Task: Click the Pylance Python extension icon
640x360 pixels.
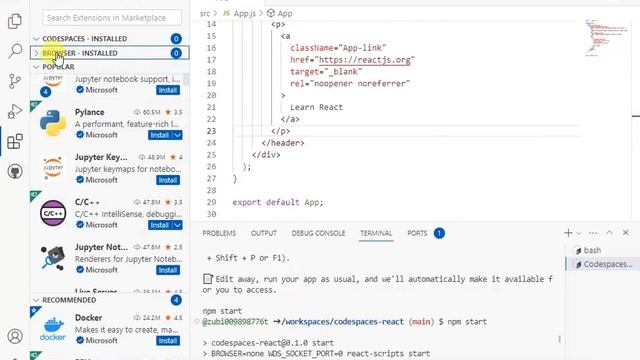Action: (x=53, y=123)
